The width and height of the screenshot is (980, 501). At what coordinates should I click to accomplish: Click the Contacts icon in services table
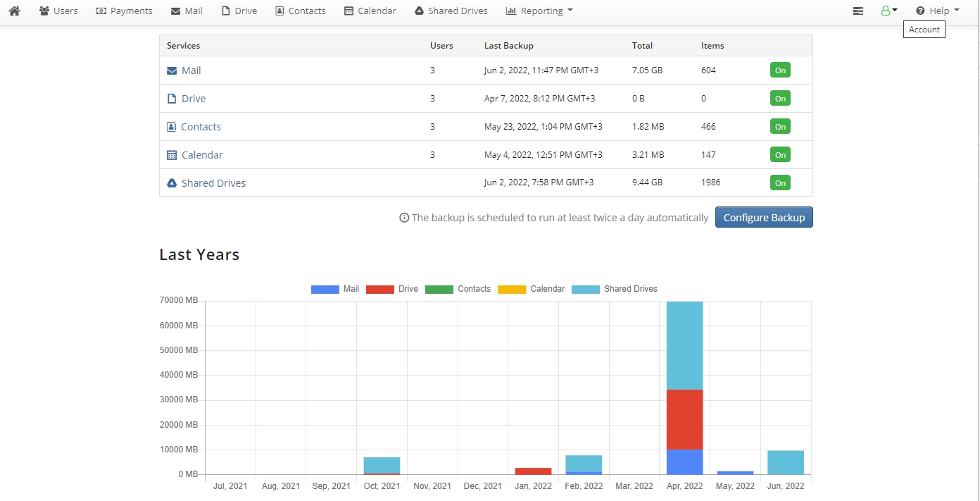tap(172, 127)
